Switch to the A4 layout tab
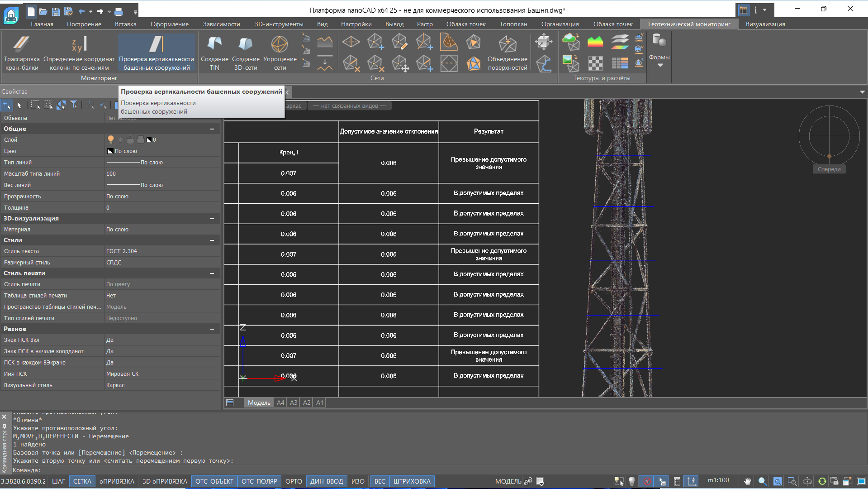Screen dimensions: 868x489 (x=280, y=403)
